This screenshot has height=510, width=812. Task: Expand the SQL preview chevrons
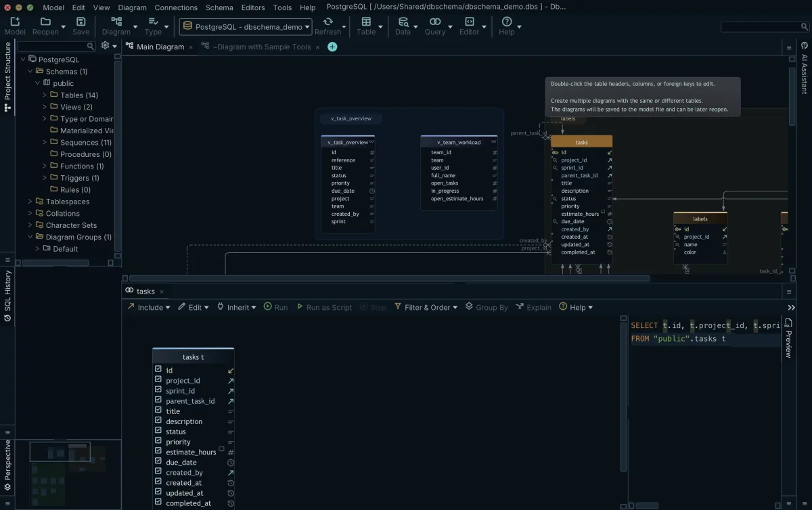click(x=791, y=307)
